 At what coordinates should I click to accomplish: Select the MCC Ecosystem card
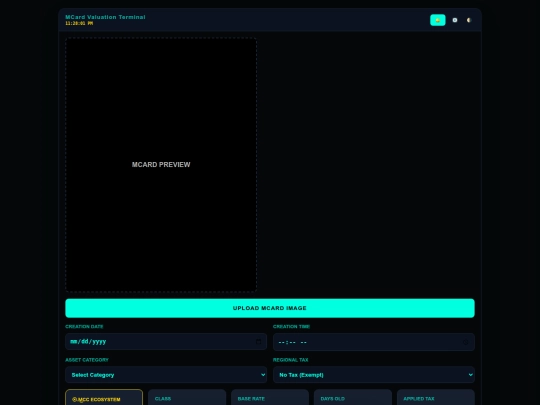[104, 397]
